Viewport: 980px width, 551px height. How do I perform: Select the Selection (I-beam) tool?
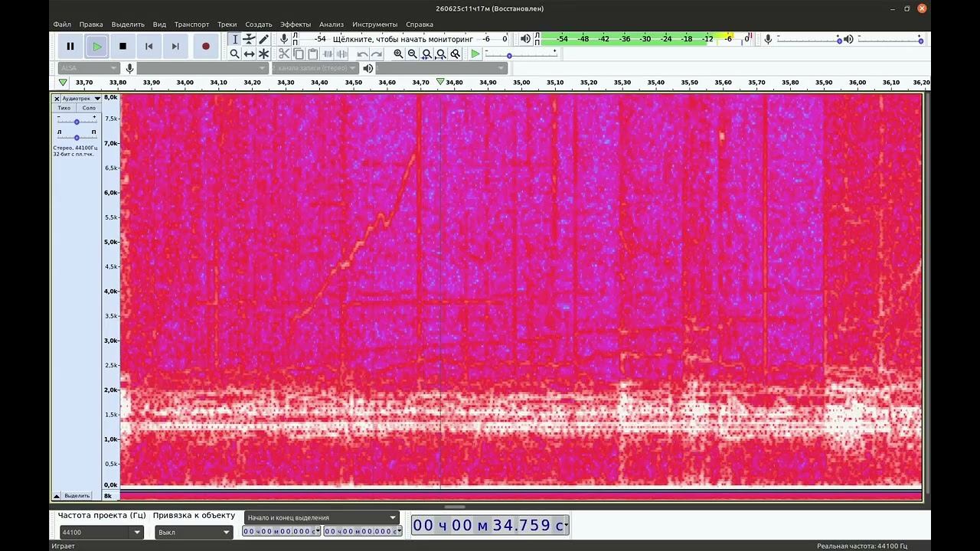point(235,39)
